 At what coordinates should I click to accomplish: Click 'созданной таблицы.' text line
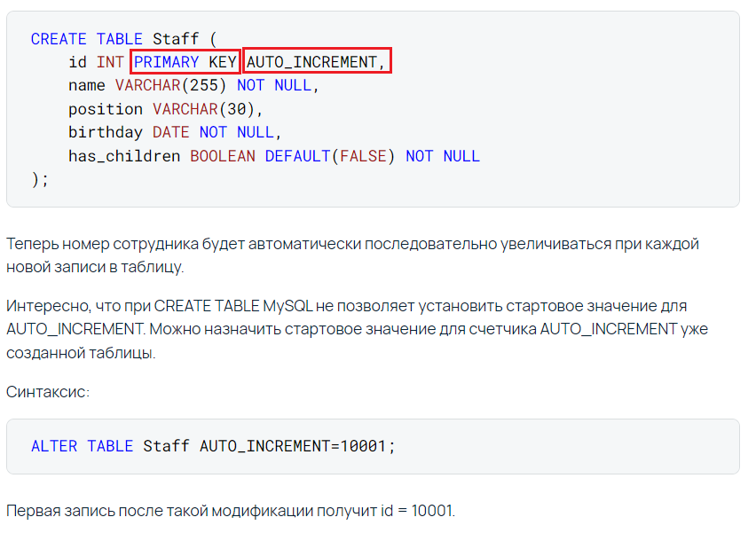pos(81,353)
